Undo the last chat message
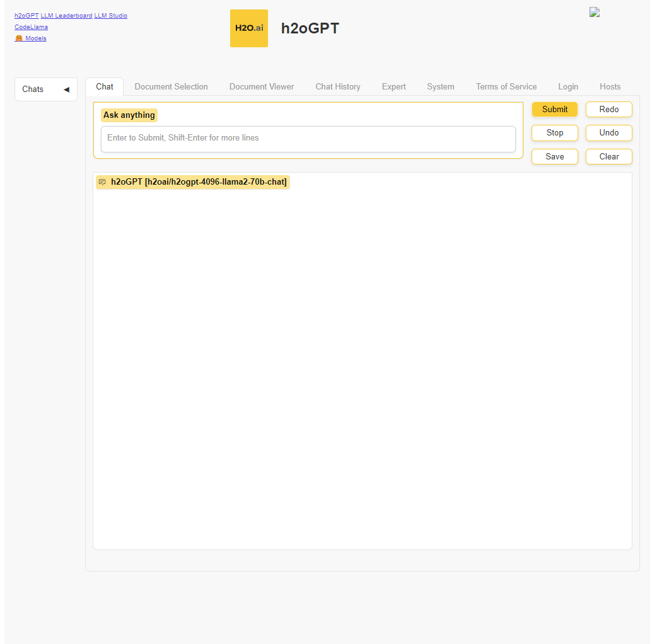This screenshot has width=657, height=644. point(608,133)
